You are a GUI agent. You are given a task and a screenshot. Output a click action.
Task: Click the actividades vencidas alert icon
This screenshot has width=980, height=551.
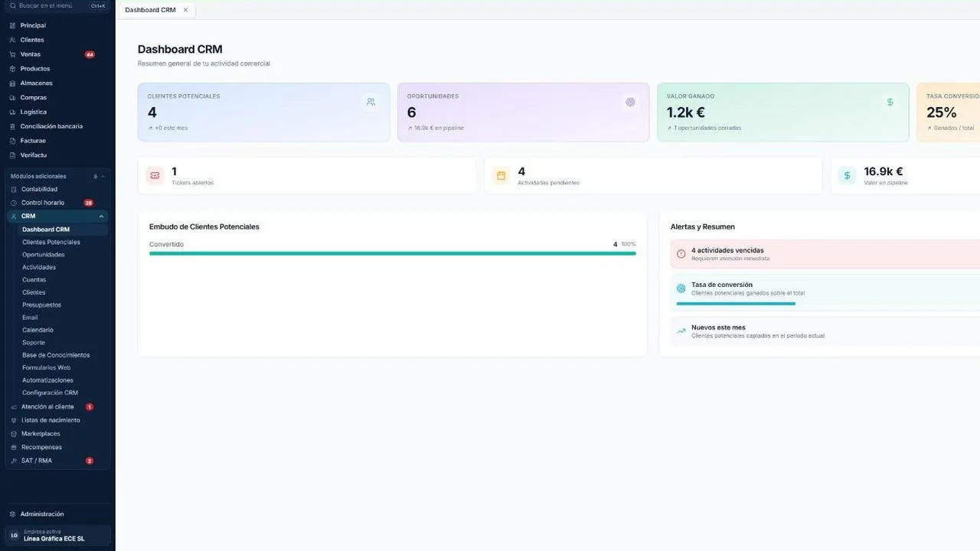(x=681, y=254)
